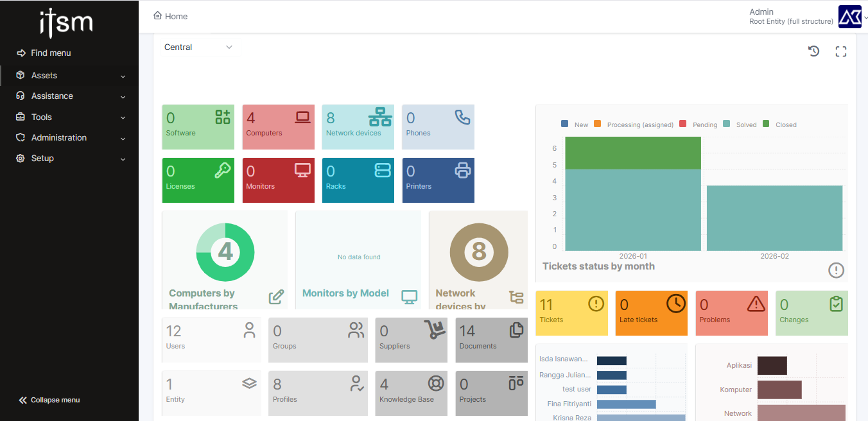The image size is (868, 421).
Task: Collapse the sidebar menu
Action: coord(49,400)
